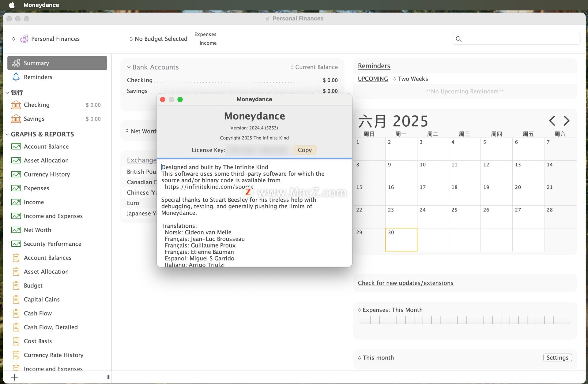Open the Reminders heading link

pyautogui.click(x=374, y=66)
